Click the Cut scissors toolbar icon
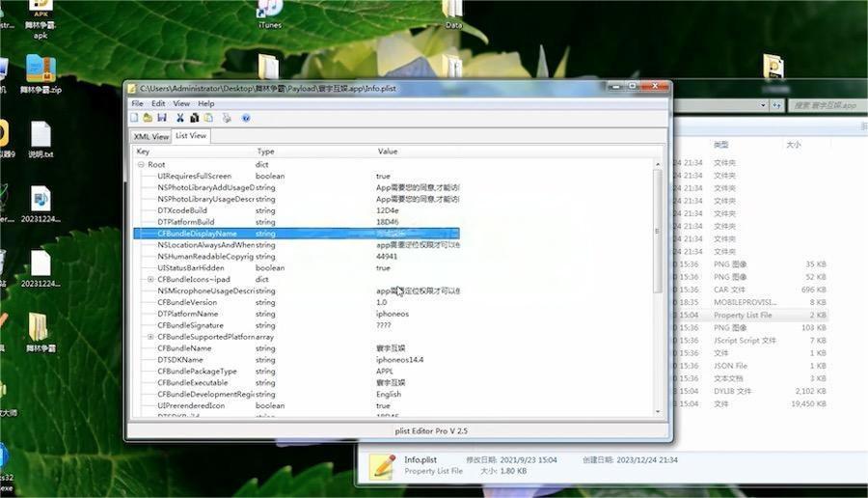The width and height of the screenshot is (868, 498). (180, 118)
